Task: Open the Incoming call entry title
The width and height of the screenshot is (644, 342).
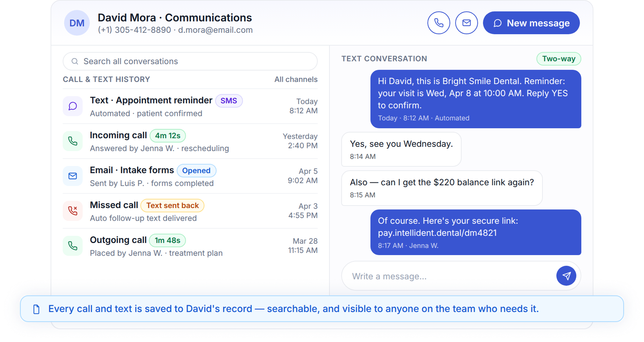Action: [118, 135]
